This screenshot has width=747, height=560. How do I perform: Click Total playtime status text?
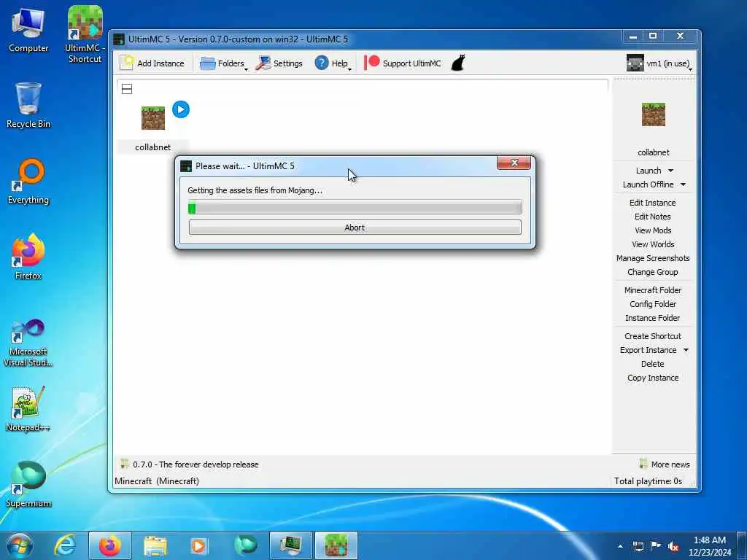pyautogui.click(x=648, y=481)
